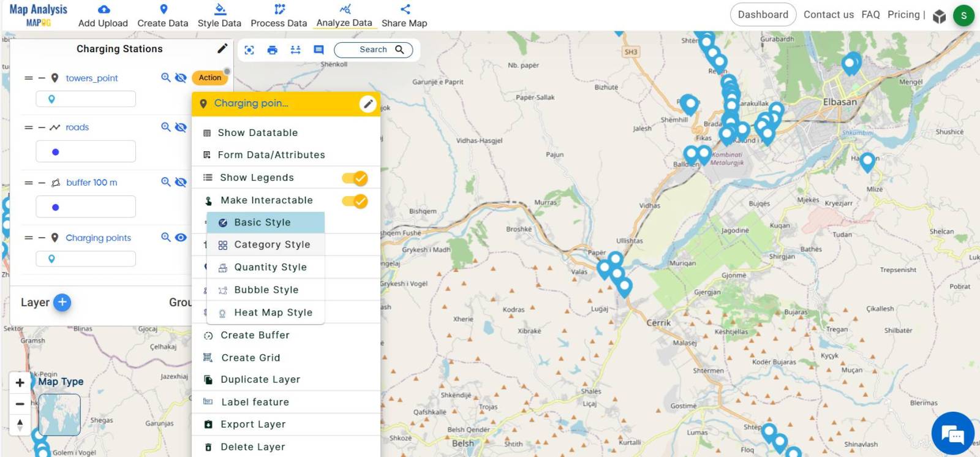The image size is (980, 457).
Task: Click the Action button for towers_point
Action: [210, 77]
